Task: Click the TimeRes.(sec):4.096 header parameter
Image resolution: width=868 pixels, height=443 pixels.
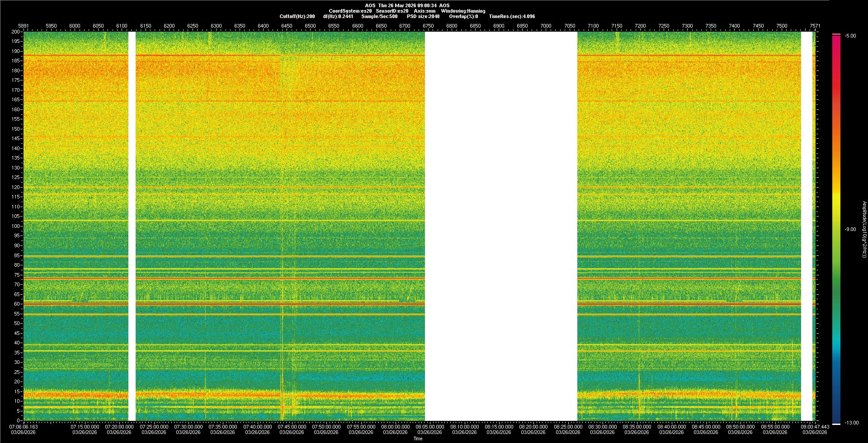Action: 512,16
